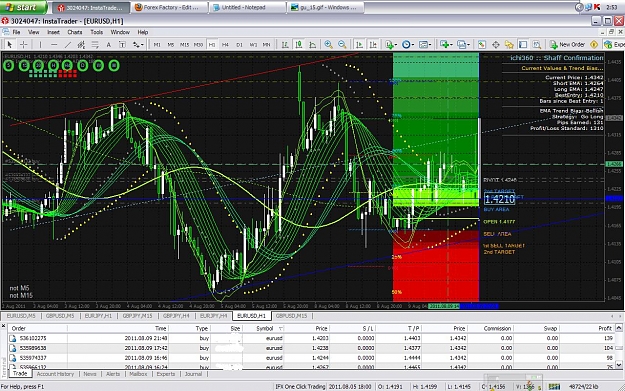Open the Arrows dropdown in toolbar
This screenshot has height=391, width=625.
pyautogui.click(x=138, y=45)
